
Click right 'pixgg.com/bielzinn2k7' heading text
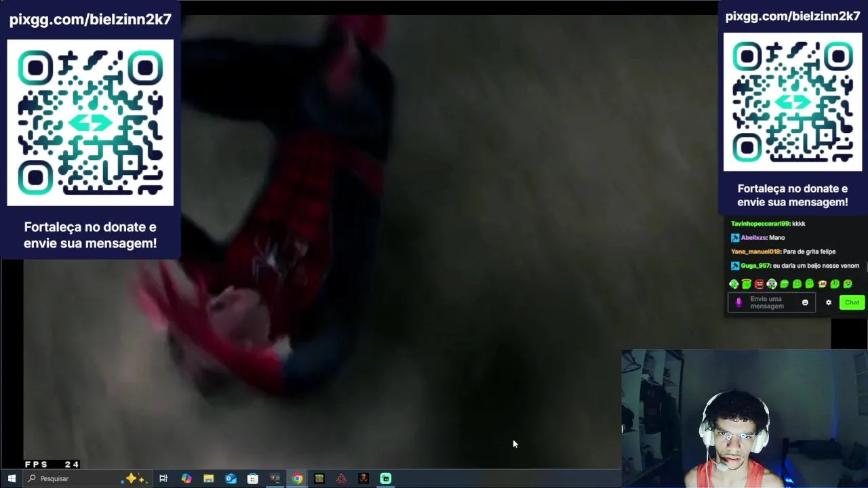[x=793, y=16]
